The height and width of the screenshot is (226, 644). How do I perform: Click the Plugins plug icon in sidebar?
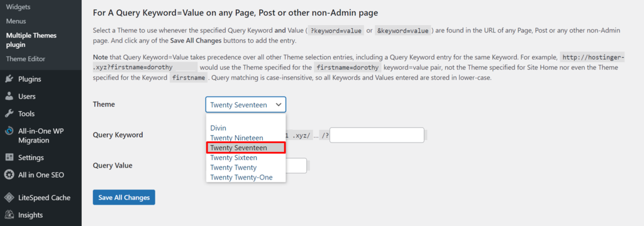9,79
